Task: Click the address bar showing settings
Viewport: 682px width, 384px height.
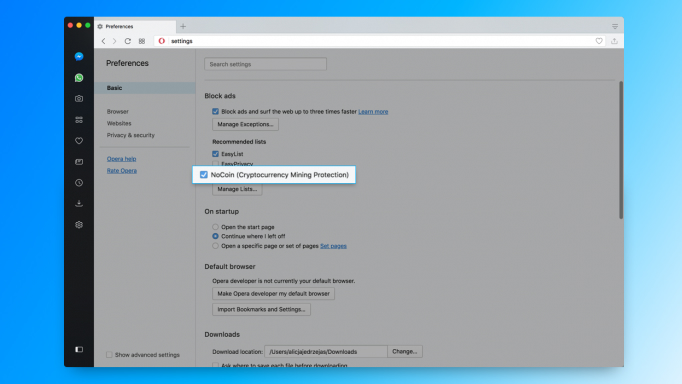Action: (x=378, y=41)
